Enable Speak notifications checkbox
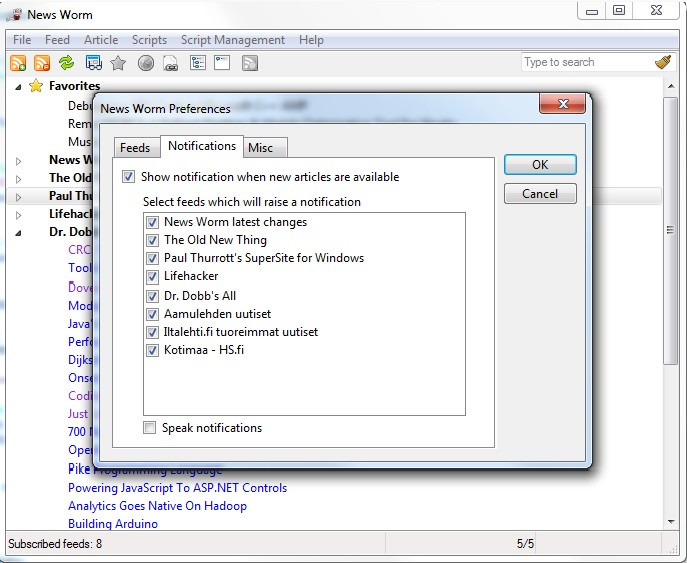This screenshot has width=687, height=563. click(x=149, y=427)
